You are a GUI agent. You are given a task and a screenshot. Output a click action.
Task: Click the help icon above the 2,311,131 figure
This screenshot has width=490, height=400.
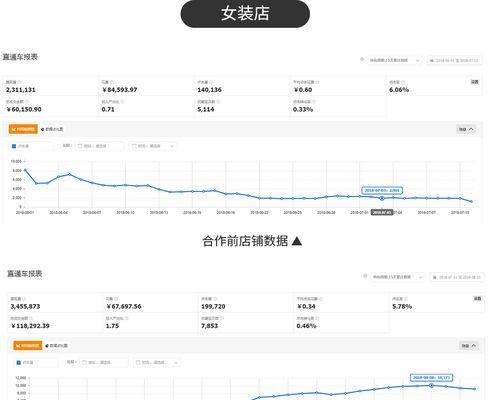(x=20, y=82)
